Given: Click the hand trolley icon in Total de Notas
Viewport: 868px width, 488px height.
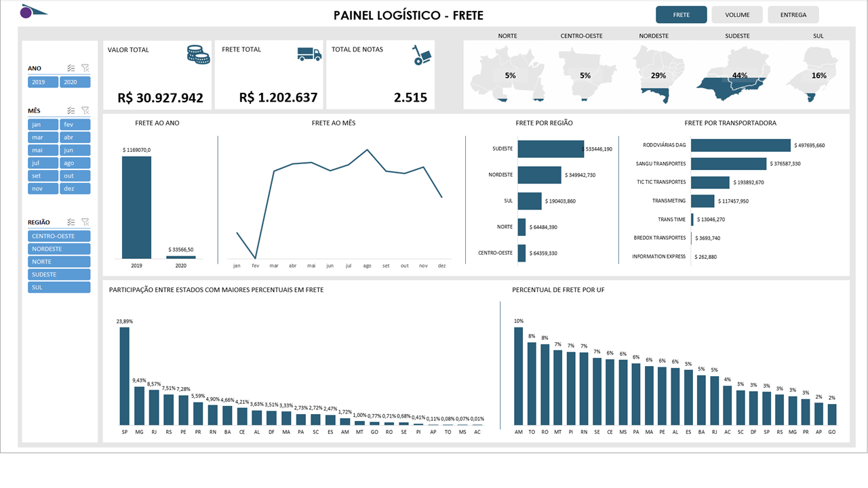Looking at the screenshot, I should click(x=422, y=55).
